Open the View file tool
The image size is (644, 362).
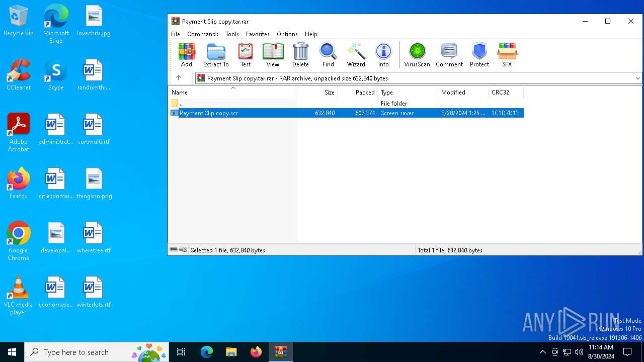coord(273,55)
